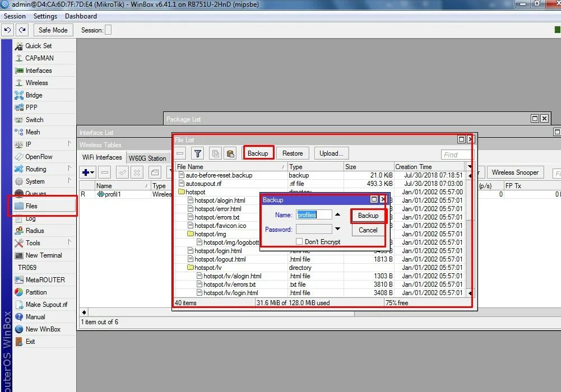Select hotspot/logout.html file row
561x392 pixels.
pos(320,259)
